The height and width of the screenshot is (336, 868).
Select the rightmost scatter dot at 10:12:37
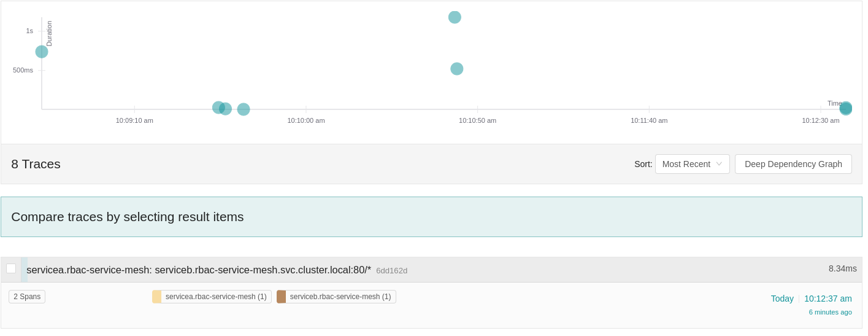pos(846,108)
